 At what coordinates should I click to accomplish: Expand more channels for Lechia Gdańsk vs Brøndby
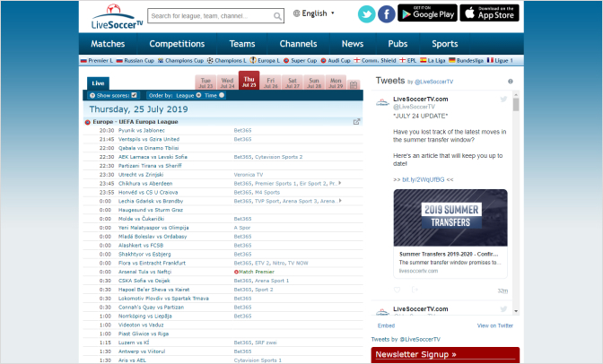pyautogui.click(x=340, y=201)
